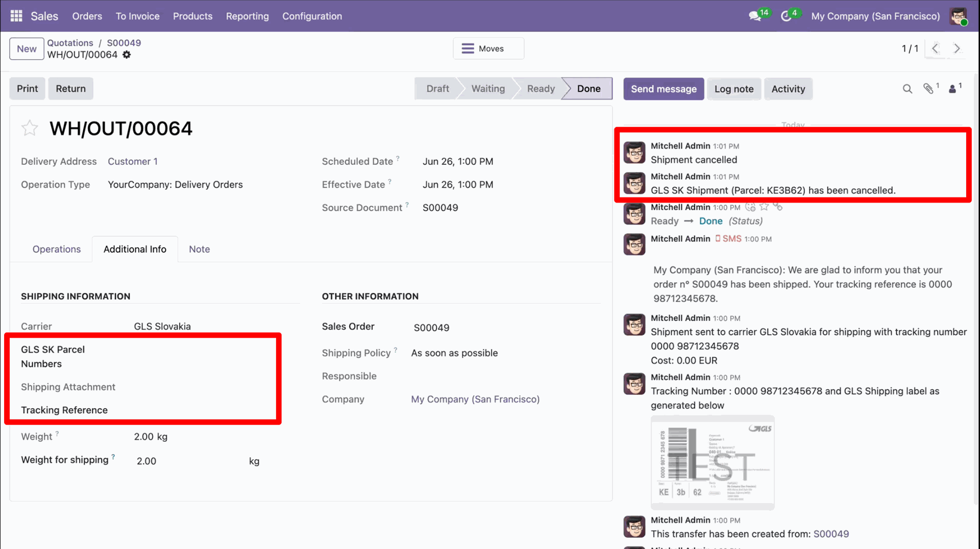Open the Moves smart button
The width and height of the screenshot is (980, 549).
point(488,48)
